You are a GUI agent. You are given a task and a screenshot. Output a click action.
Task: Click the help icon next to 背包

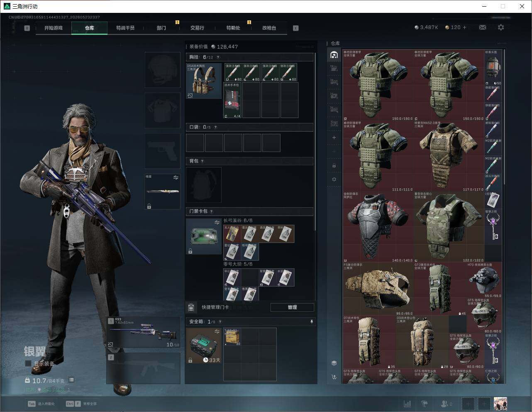click(x=203, y=161)
